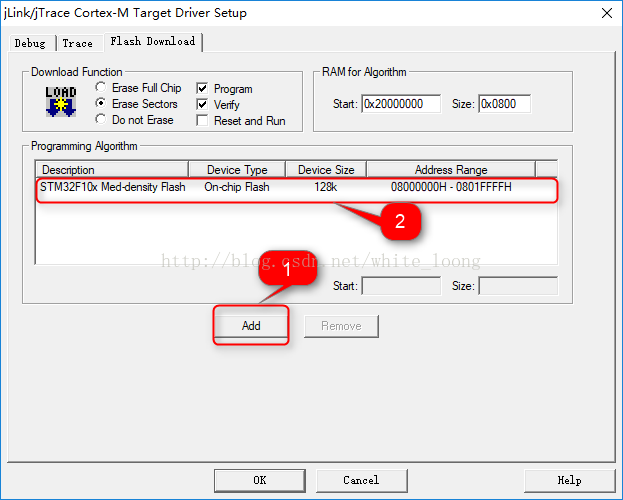Click the Programming Algorithm Size field
Image resolution: width=623 pixels, height=500 pixels.
518,286
